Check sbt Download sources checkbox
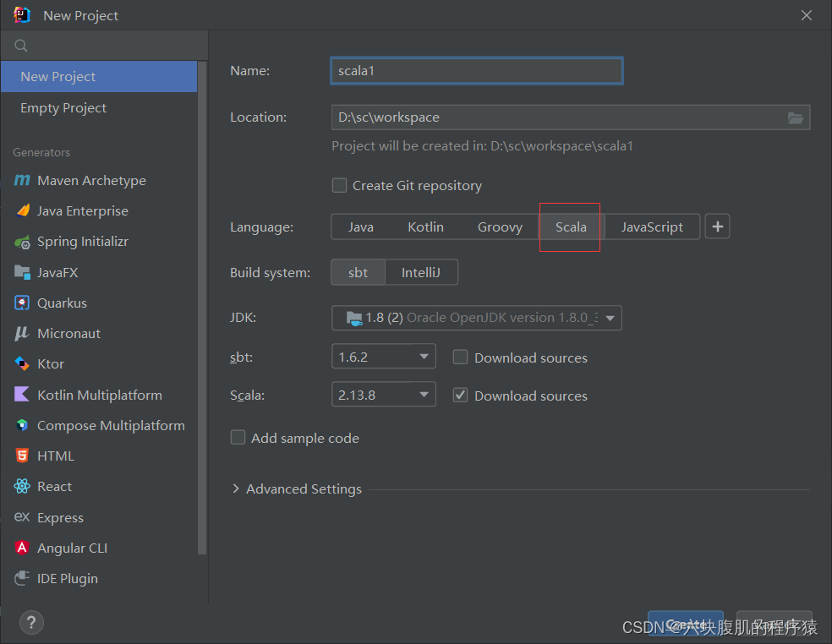 point(460,357)
